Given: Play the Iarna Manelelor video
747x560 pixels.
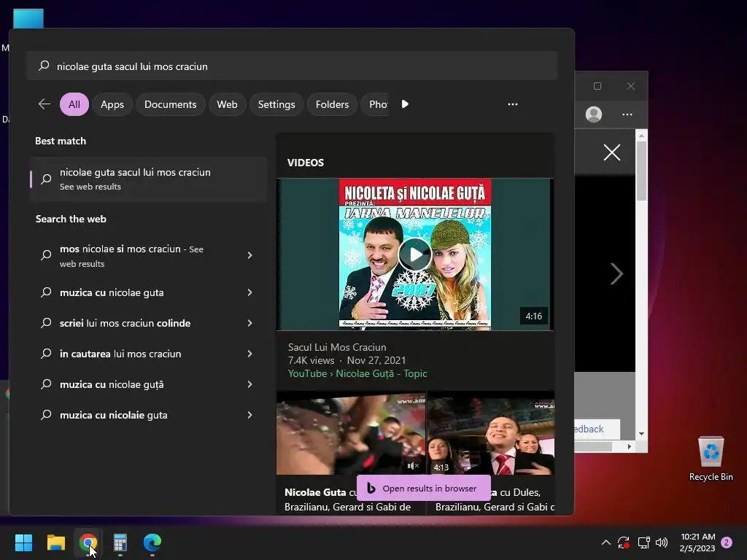Looking at the screenshot, I should [415, 254].
